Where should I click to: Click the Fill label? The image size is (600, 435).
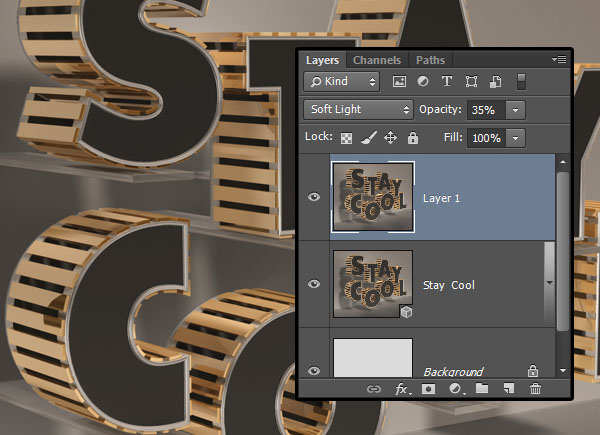click(x=453, y=137)
